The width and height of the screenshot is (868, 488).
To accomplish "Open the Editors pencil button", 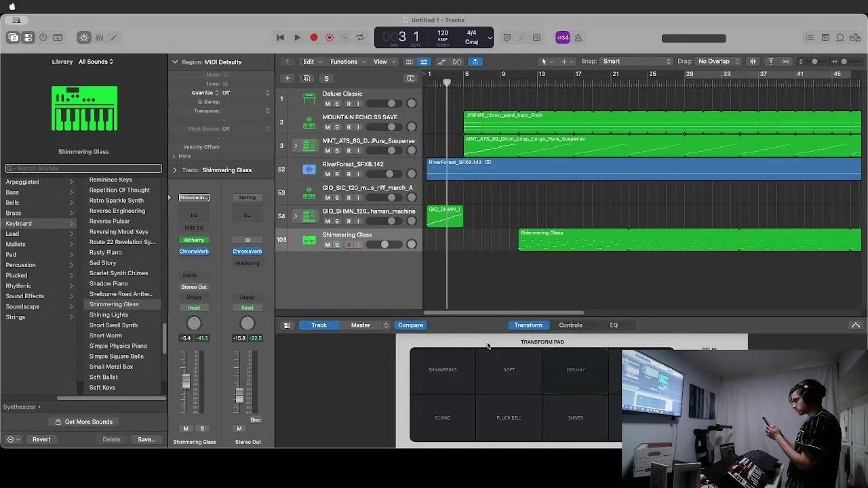I will point(114,38).
